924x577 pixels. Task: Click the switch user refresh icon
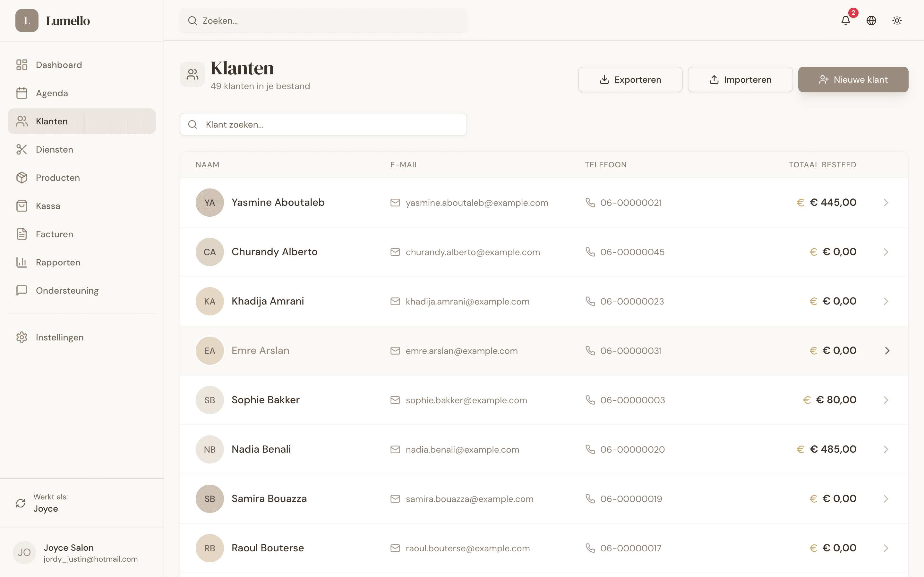pos(21,503)
